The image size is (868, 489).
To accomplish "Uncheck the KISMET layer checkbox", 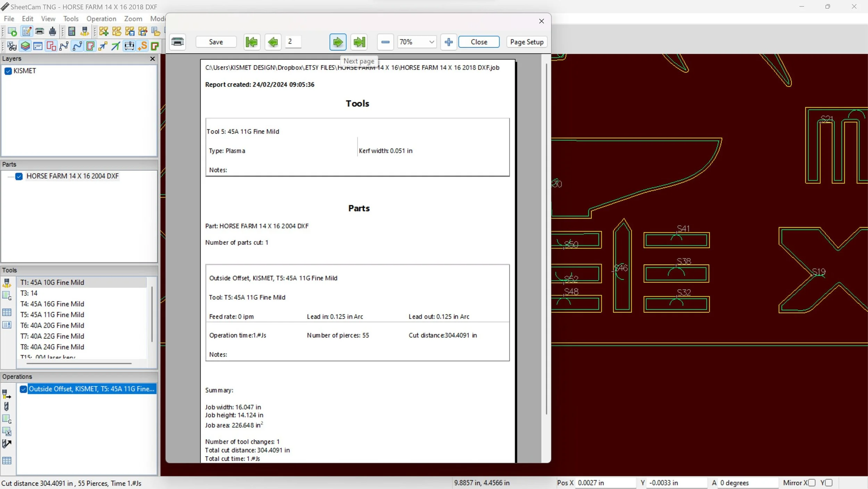I will (x=8, y=71).
